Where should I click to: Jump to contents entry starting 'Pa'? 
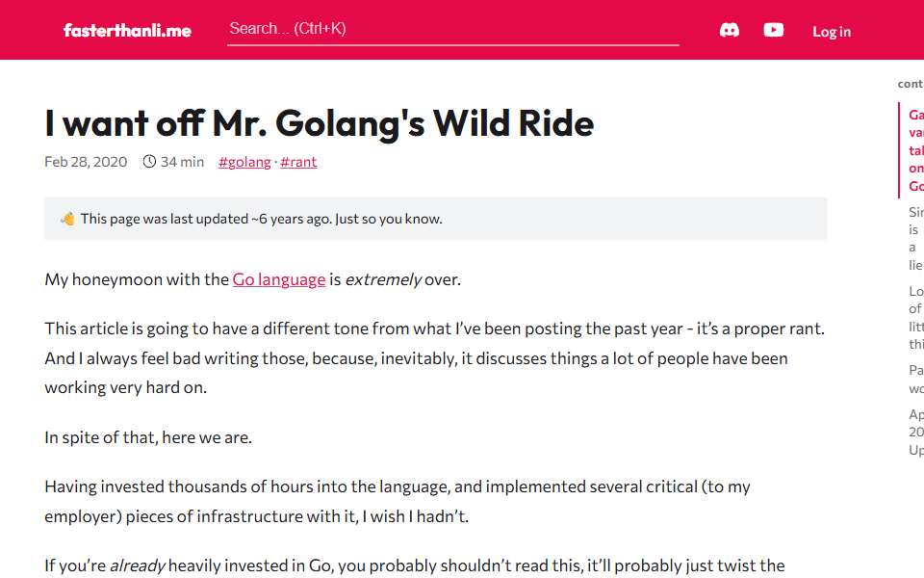click(915, 380)
